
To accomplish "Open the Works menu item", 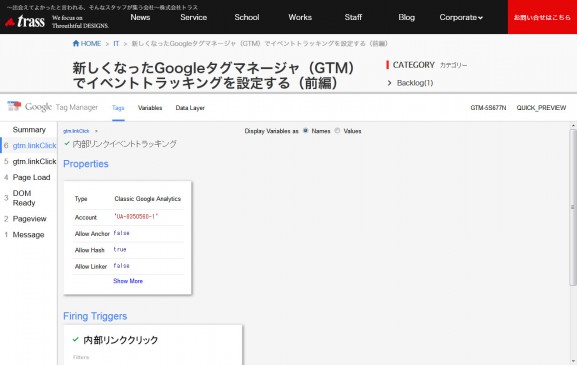I will point(300,17).
